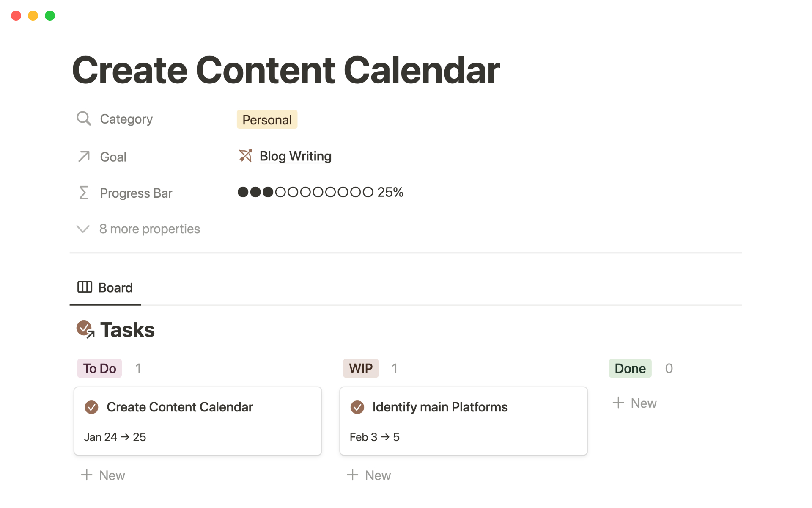Click the Tasks database checkmark icon
This screenshot has height=508, width=812.
[85, 329]
